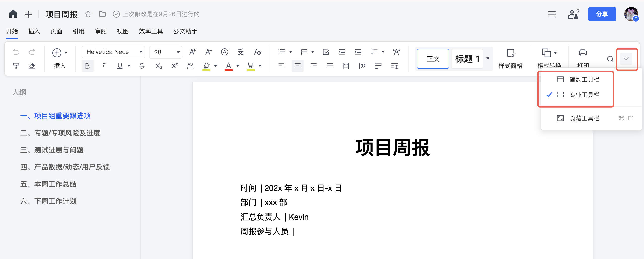Apply the 标题 1 heading style
This screenshot has height=259, width=644.
(467, 59)
